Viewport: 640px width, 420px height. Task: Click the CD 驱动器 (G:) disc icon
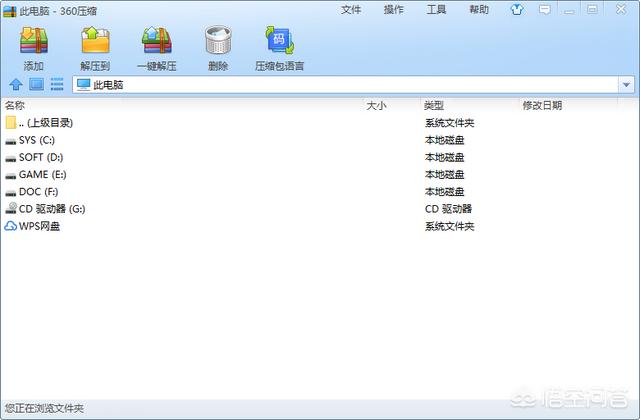11,208
